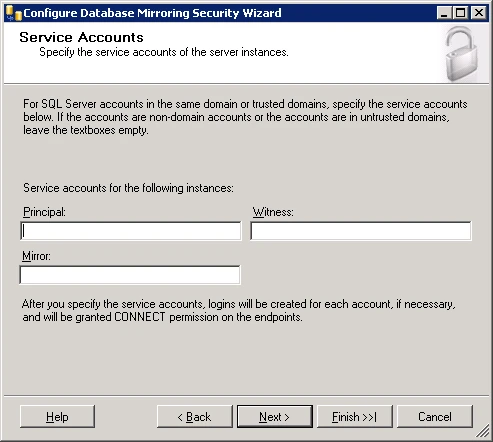Click the database wizard icon in title bar
493x442 pixels.
point(14,13)
